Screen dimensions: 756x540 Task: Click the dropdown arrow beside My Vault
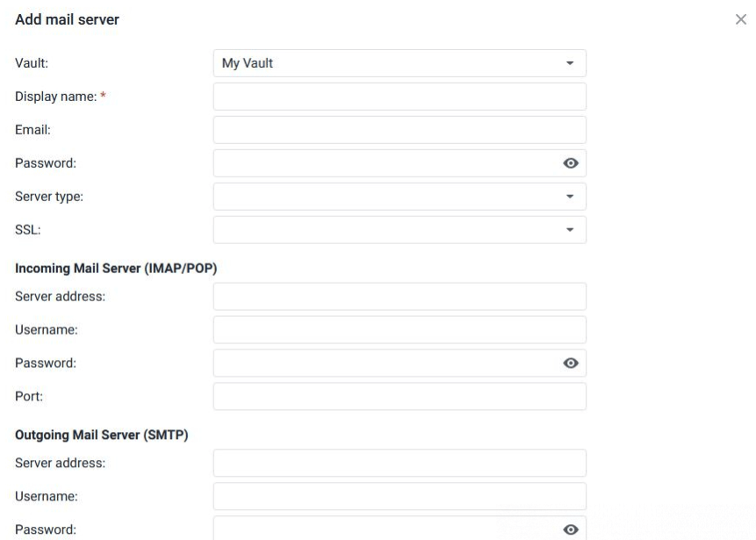(x=570, y=63)
